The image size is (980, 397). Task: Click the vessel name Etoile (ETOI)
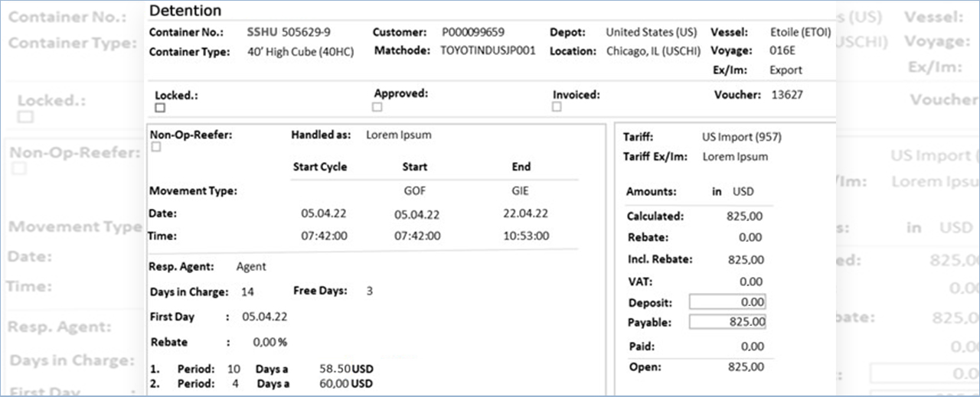(x=800, y=33)
